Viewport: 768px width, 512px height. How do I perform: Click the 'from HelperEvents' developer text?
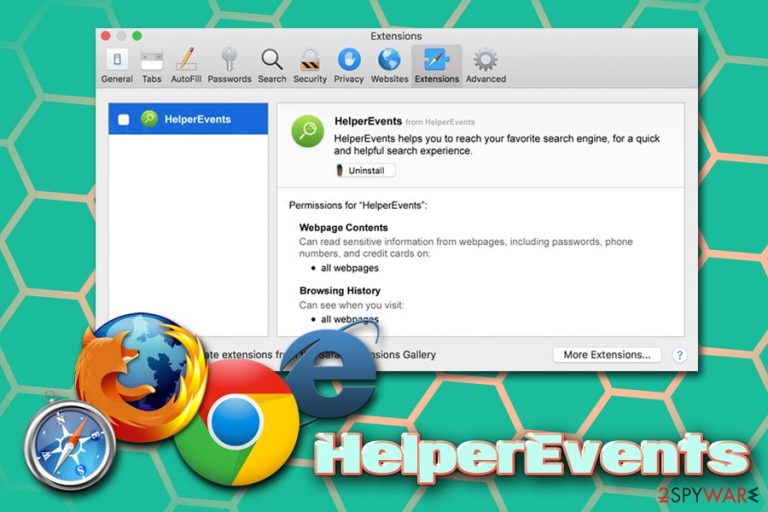440,122
